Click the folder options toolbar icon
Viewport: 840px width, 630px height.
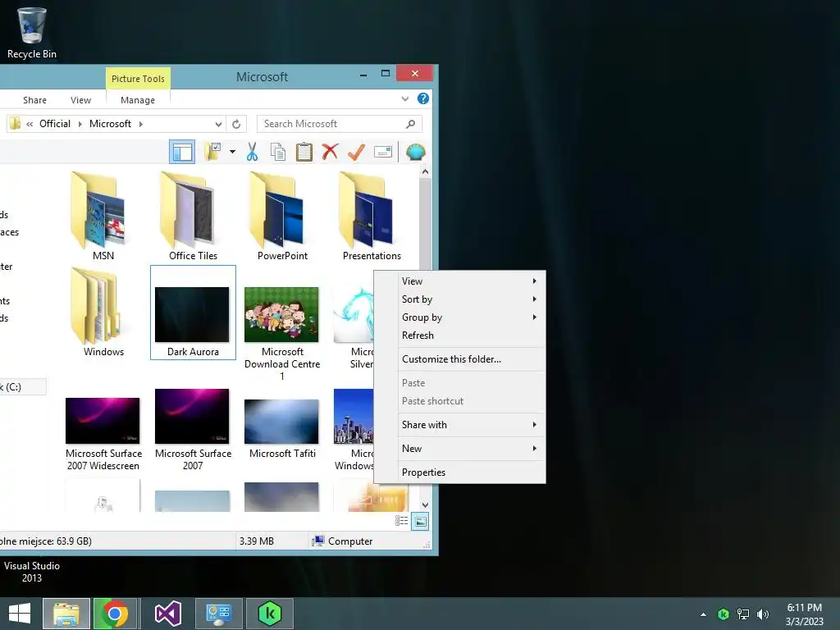click(212, 152)
